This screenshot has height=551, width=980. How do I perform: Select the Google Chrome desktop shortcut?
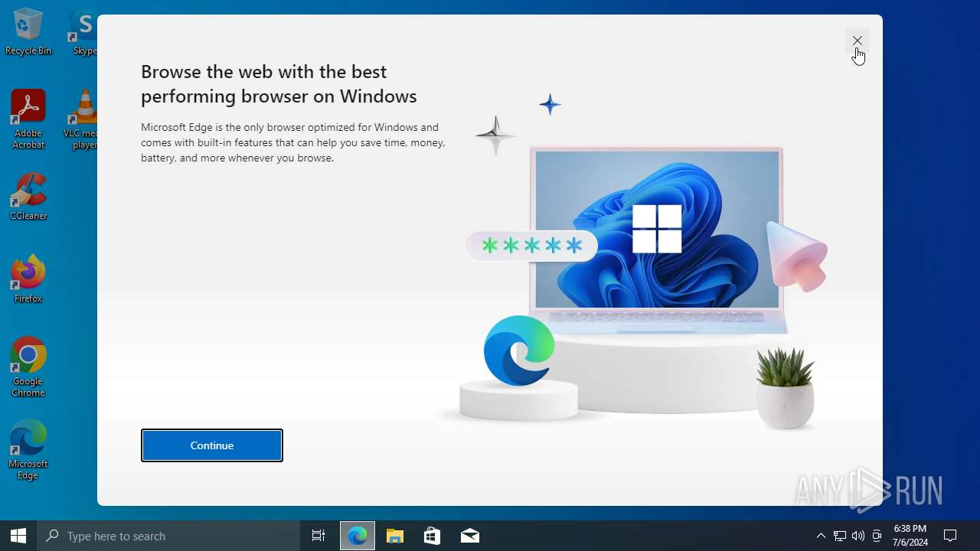[28, 367]
